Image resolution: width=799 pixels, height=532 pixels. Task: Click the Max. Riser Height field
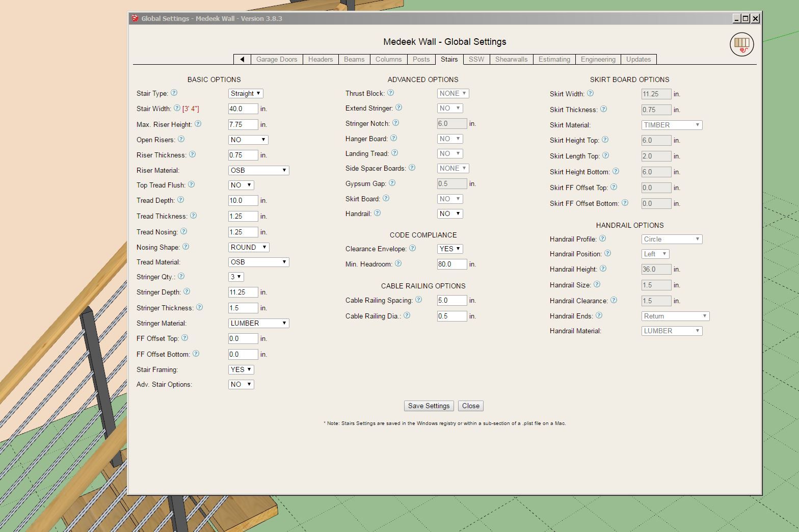(x=243, y=124)
